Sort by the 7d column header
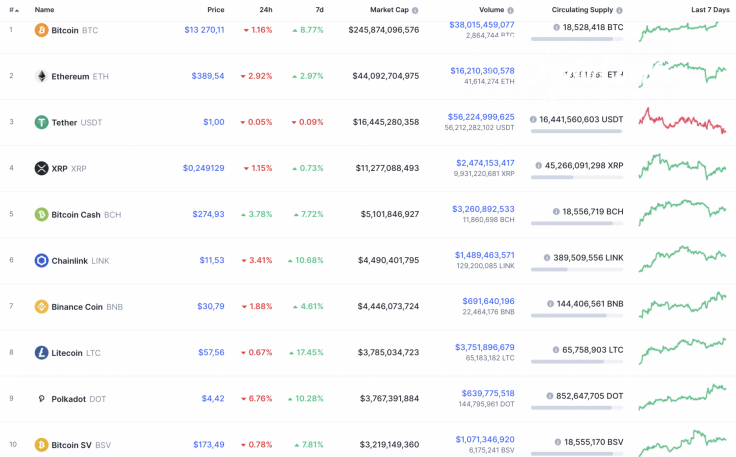Image resolution: width=736 pixels, height=457 pixels. coord(319,10)
